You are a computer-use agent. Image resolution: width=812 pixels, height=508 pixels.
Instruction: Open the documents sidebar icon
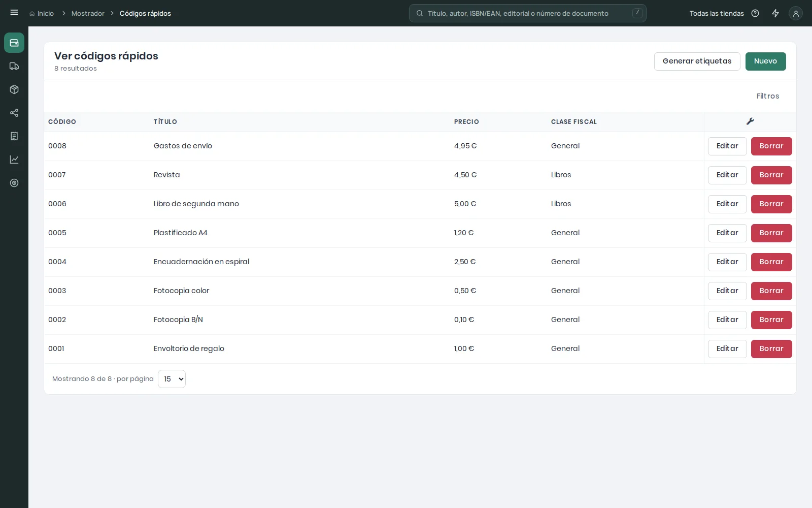(14, 136)
